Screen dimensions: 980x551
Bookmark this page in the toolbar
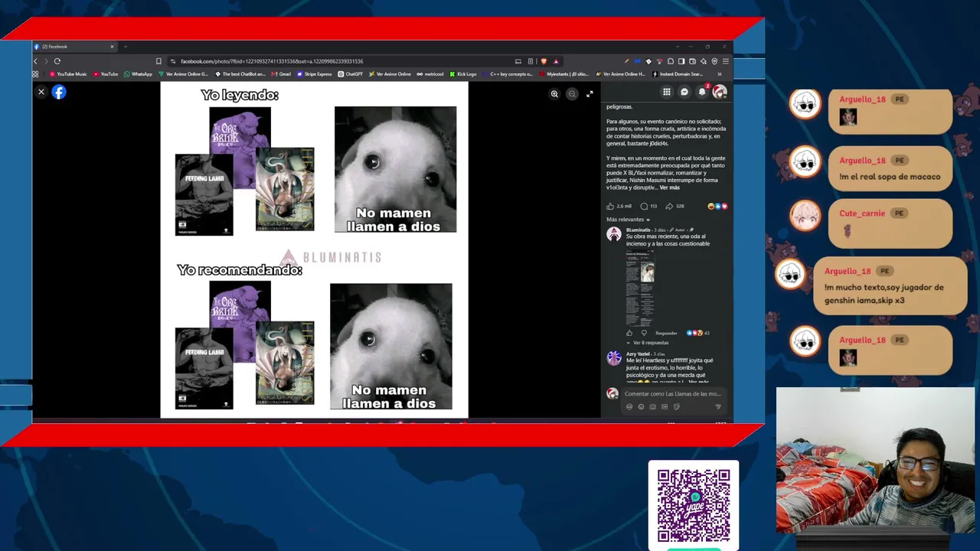158,61
